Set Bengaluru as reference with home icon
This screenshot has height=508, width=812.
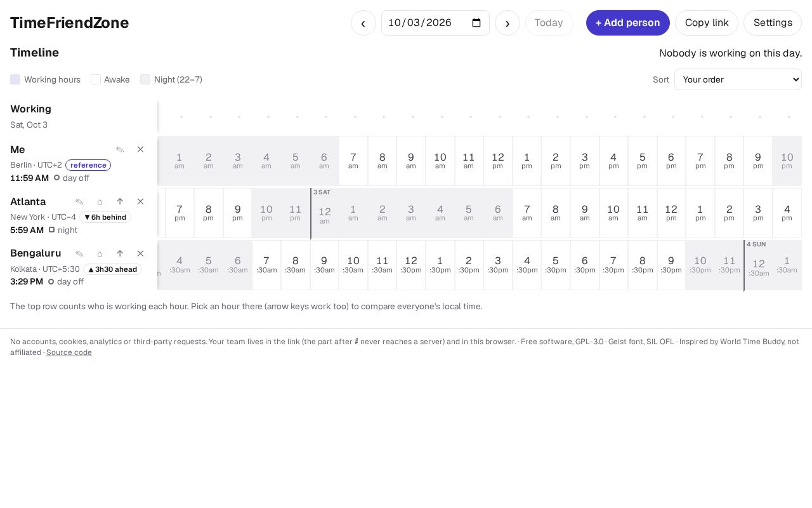click(x=100, y=253)
